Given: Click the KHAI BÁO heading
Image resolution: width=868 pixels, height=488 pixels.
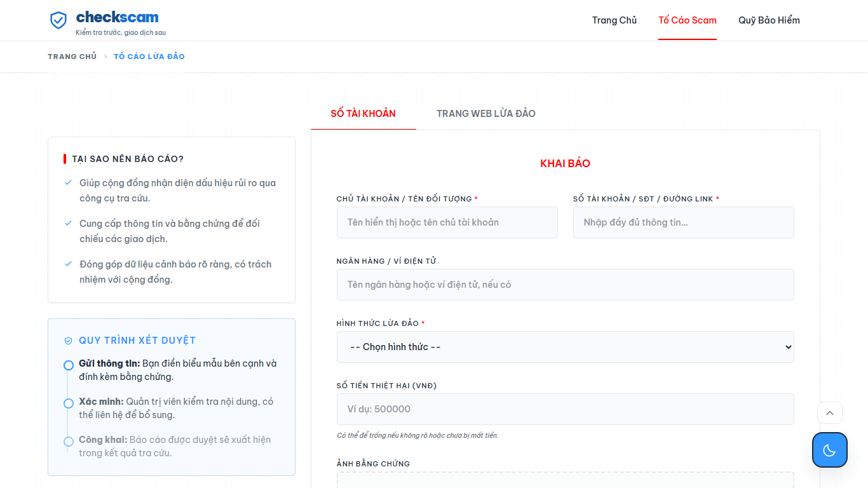Looking at the screenshot, I should pos(565,163).
